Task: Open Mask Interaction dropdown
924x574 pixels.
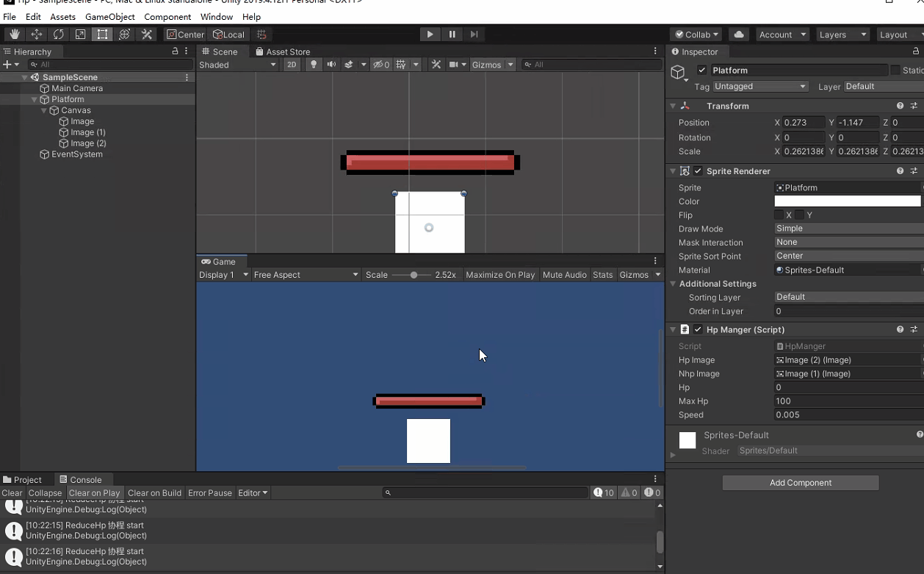Action: [x=848, y=243]
